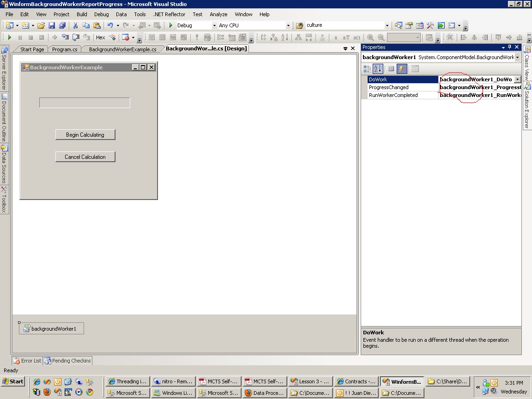
Task: Open the Solution Explorer toolbar icon
Action: coord(399,25)
